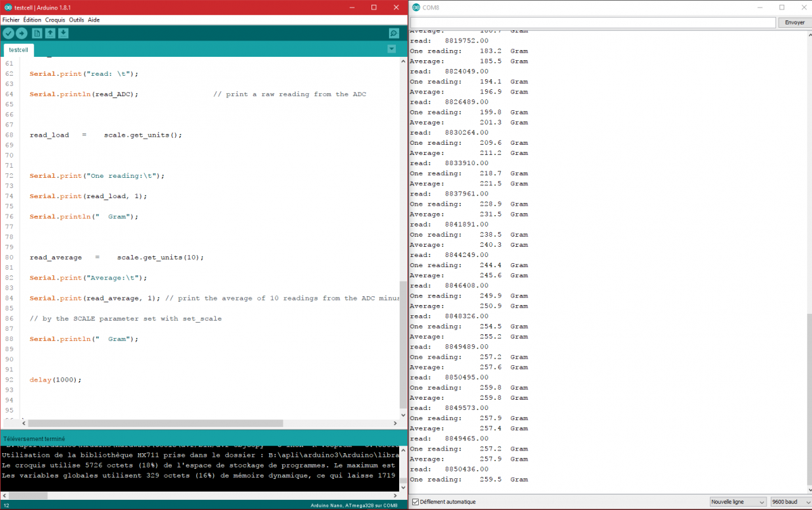
Task: Open the tab options dropdown arrow
Action: 391,49
